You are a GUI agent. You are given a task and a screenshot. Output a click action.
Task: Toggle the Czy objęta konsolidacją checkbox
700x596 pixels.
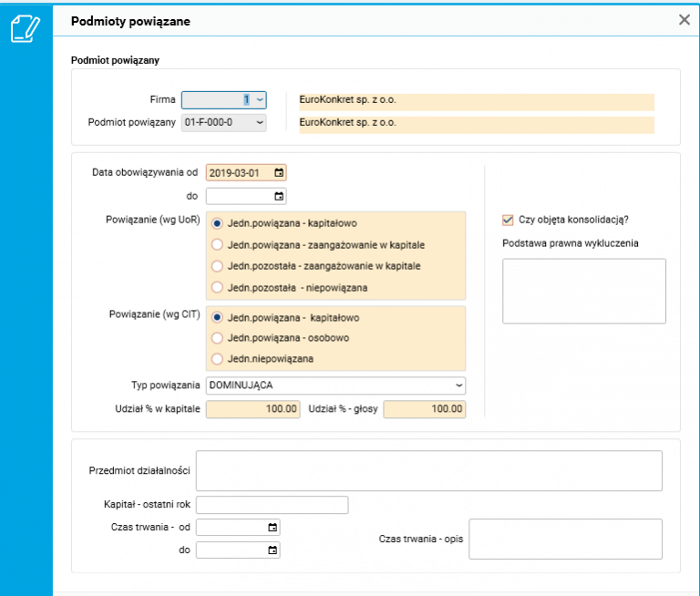[508, 220]
